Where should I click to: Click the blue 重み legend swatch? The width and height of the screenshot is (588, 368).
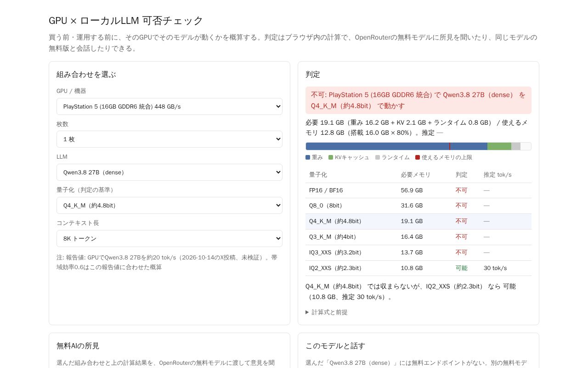(308, 157)
